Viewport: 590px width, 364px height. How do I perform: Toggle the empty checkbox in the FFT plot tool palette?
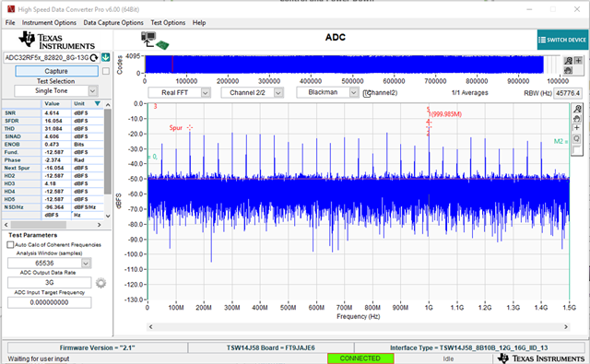point(576,149)
